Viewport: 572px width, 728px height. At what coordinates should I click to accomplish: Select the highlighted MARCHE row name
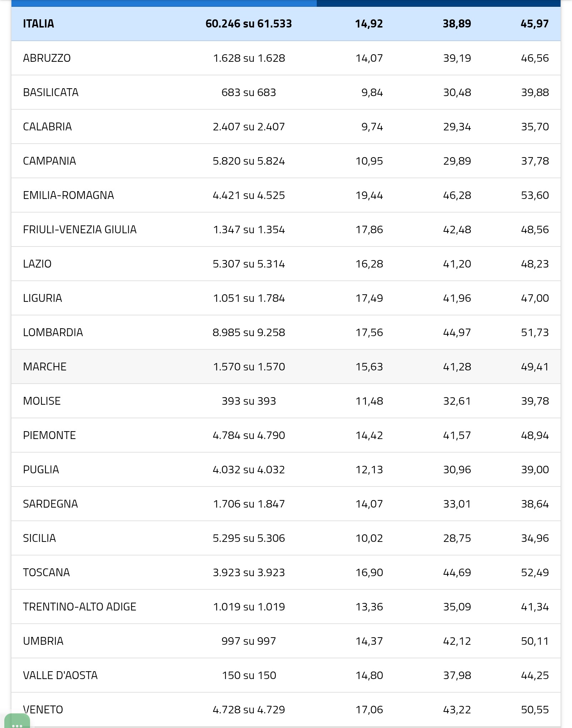[x=45, y=367]
